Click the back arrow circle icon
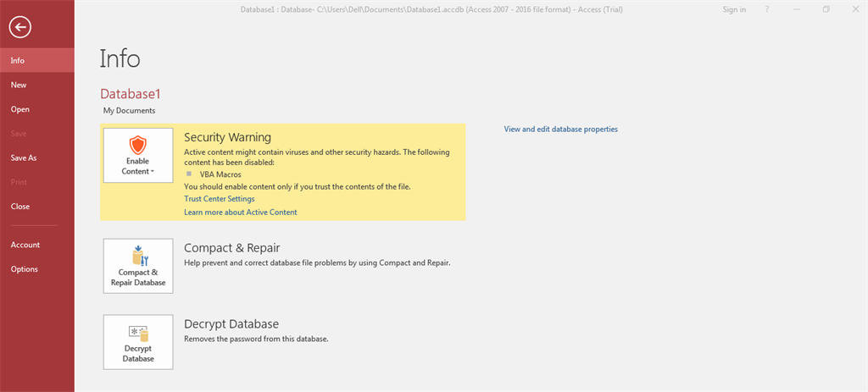Image resolution: width=868 pixels, height=392 pixels. (x=19, y=27)
